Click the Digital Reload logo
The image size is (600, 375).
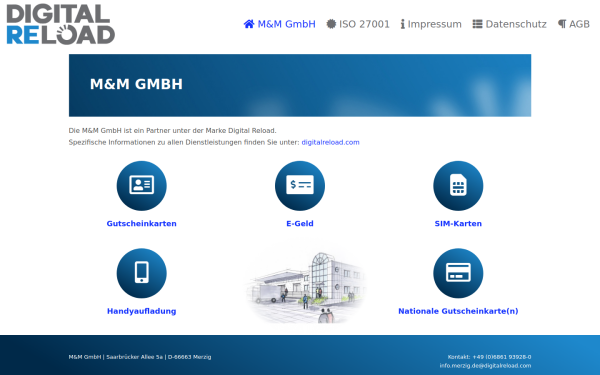point(60,24)
